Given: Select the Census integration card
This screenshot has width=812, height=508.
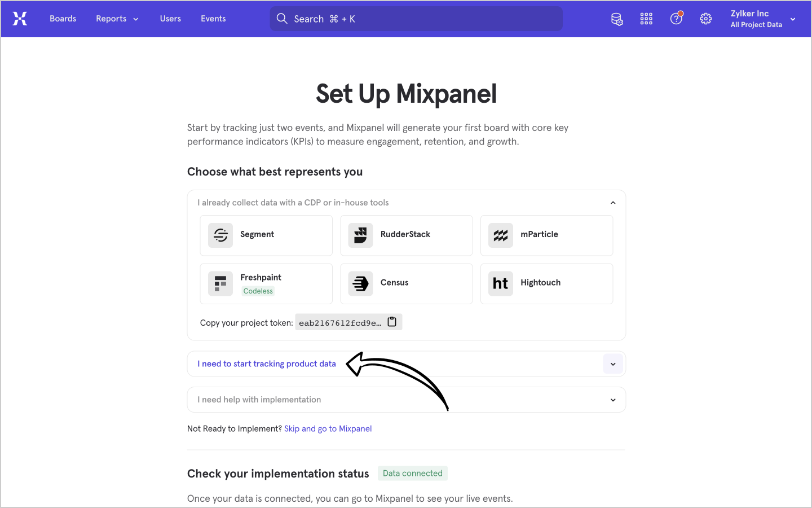Looking at the screenshot, I should [407, 284].
